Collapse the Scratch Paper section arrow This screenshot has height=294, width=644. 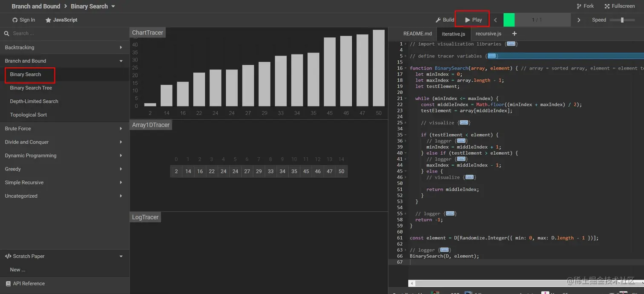[121, 256]
